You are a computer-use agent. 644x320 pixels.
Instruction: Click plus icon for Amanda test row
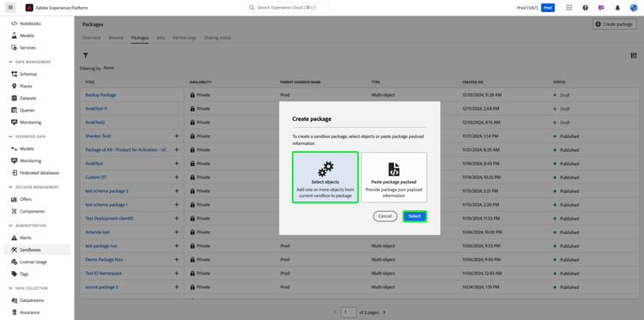pyautogui.click(x=177, y=232)
